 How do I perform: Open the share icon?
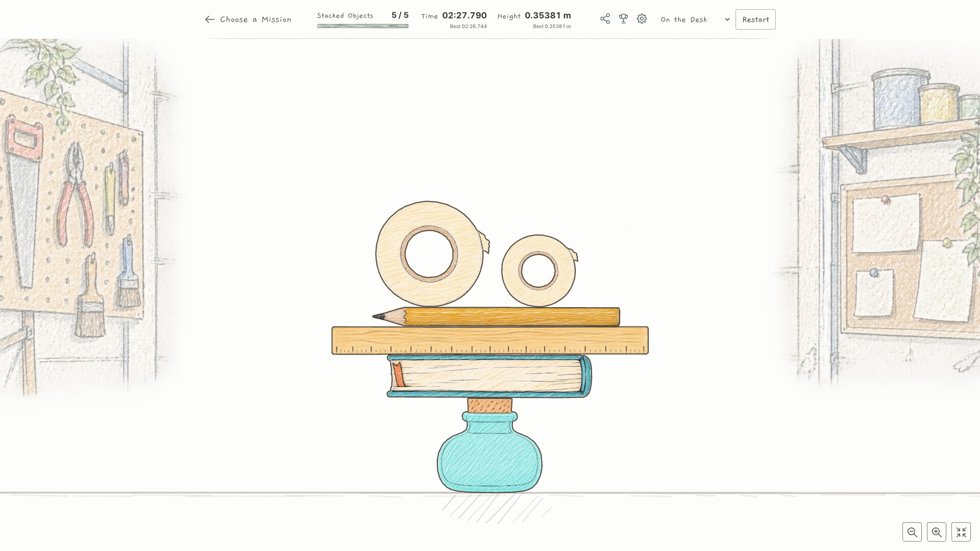[x=605, y=19]
